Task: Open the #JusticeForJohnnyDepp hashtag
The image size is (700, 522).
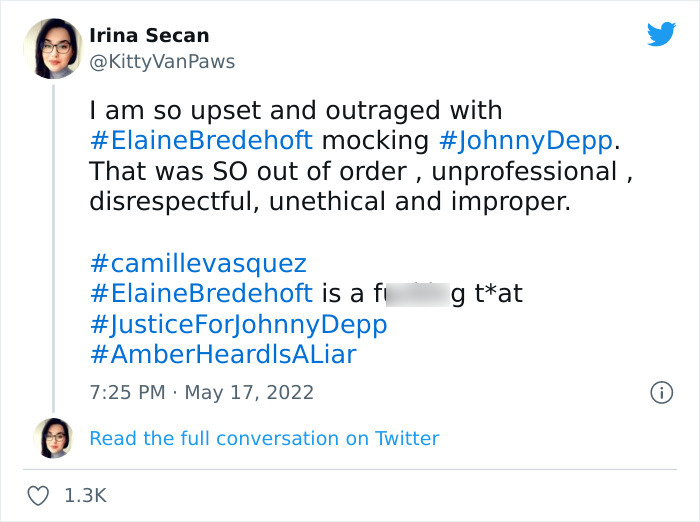Action: [x=238, y=325]
